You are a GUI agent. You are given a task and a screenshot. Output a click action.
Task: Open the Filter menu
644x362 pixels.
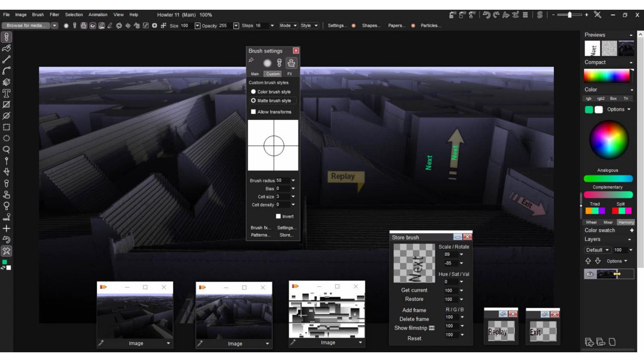pyautogui.click(x=54, y=15)
